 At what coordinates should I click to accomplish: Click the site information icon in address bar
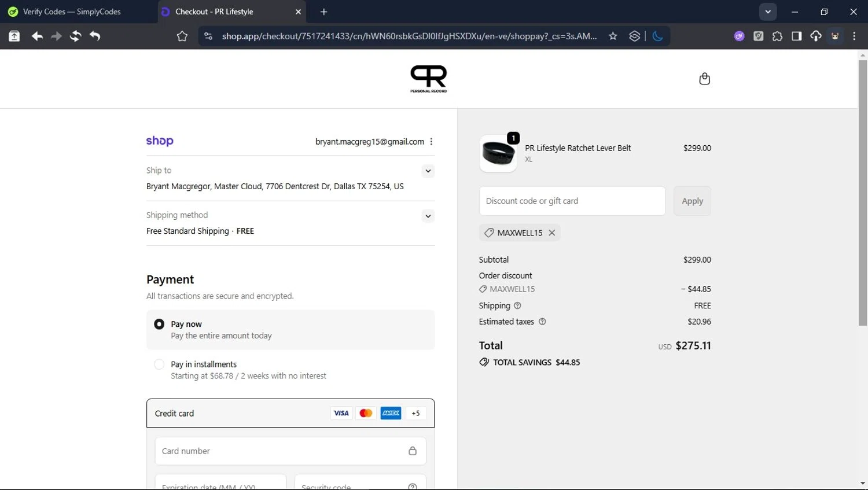click(x=208, y=36)
